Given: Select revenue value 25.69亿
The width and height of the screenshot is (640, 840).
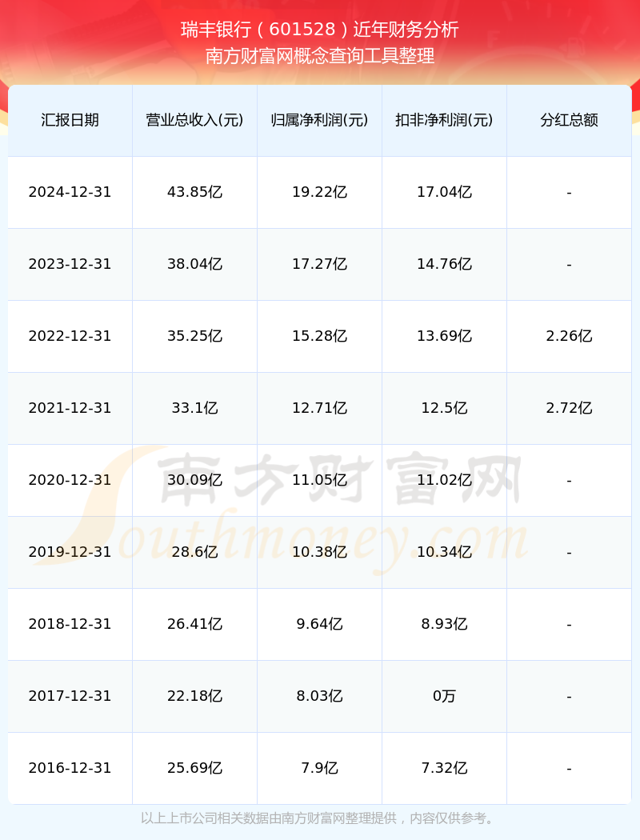Looking at the screenshot, I should pyautogui.click(x=195, y=768).
